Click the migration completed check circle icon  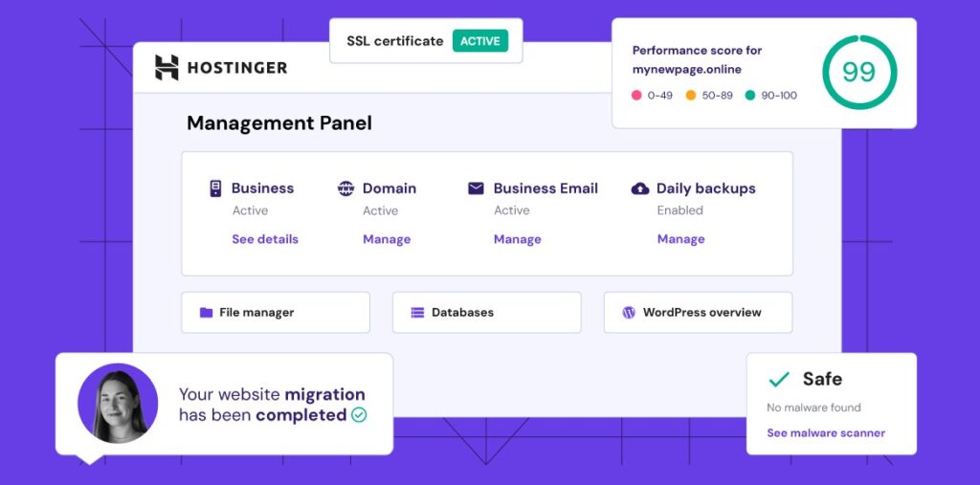pyautogui.click(x=359, y=415)
